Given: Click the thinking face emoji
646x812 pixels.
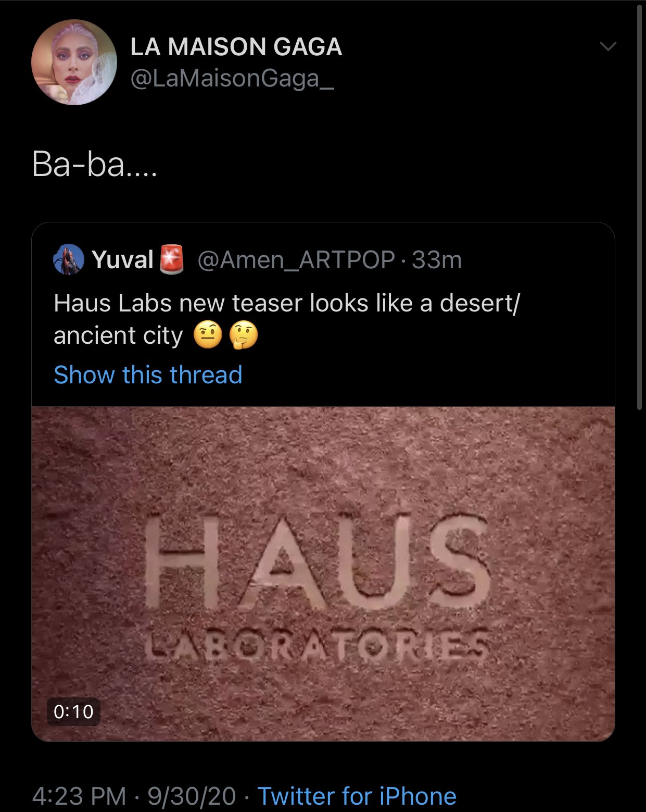Looking at the screenshot, I should [x=243, y=336].
